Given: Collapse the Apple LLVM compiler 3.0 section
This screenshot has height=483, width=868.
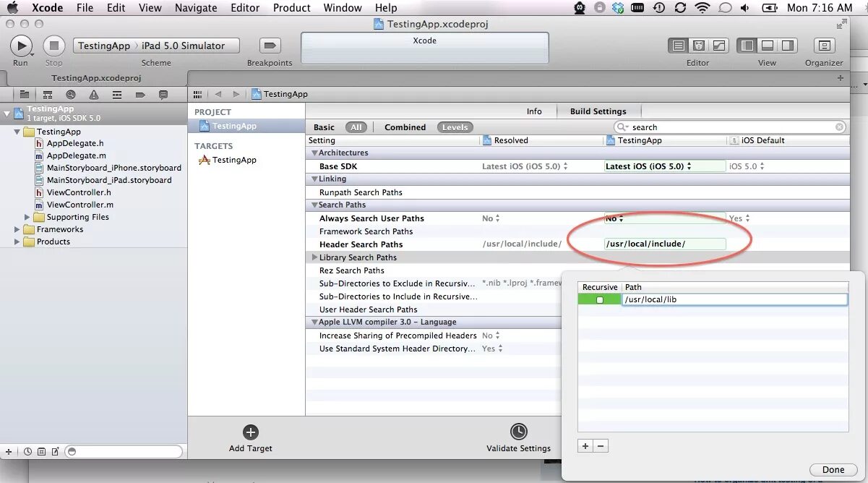Looking at the screenshot, I should (314, 322).
